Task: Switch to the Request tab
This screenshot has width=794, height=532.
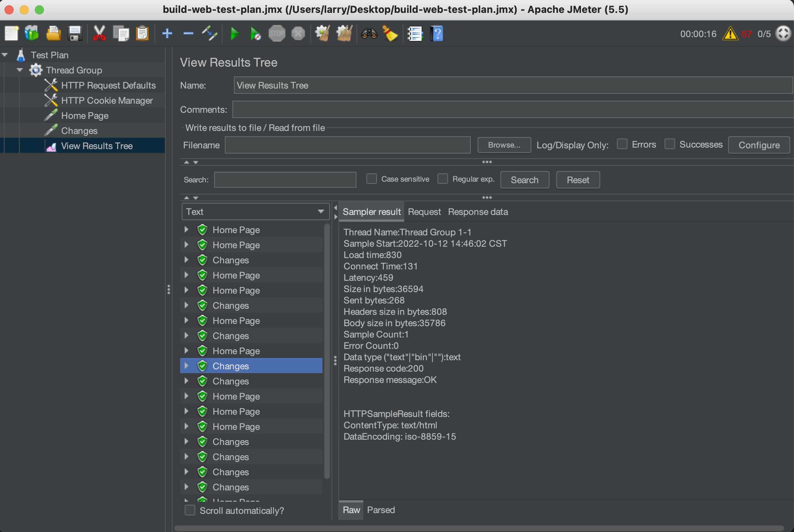Action: click(424, 212)
